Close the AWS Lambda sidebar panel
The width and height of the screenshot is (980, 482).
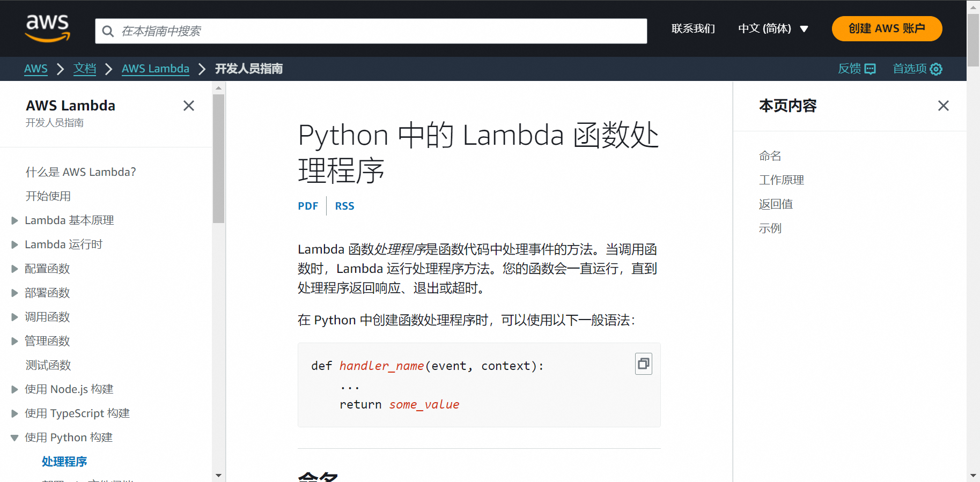point(189,106)
